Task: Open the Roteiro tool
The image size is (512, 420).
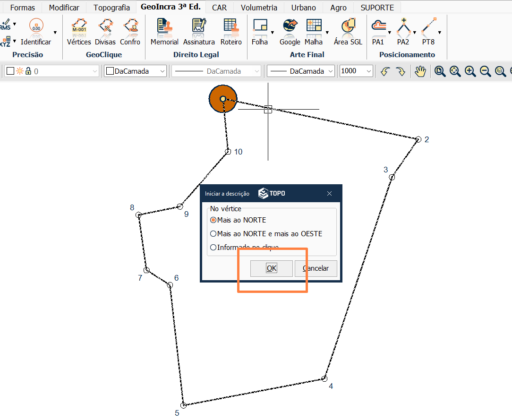Action: [231, 28]
